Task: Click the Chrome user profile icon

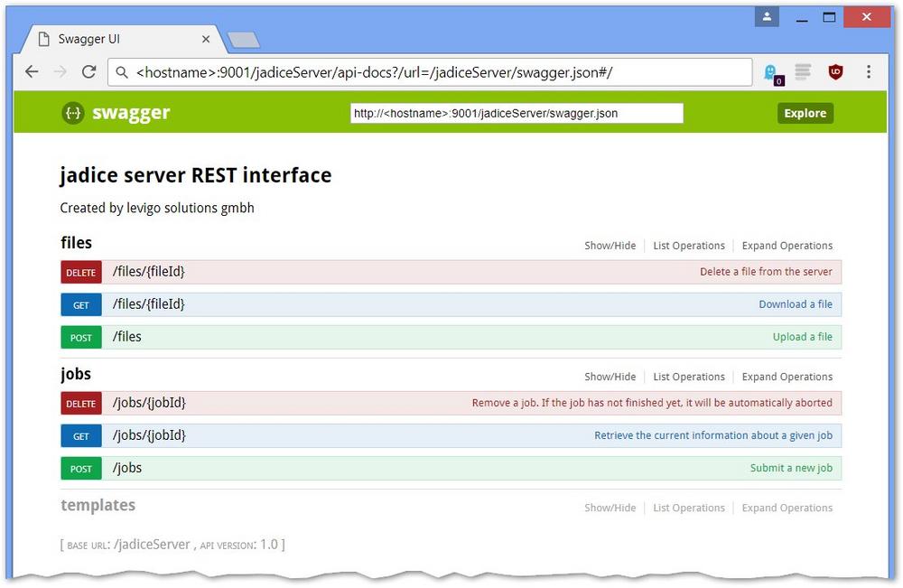Action: (x=767, y=16)
